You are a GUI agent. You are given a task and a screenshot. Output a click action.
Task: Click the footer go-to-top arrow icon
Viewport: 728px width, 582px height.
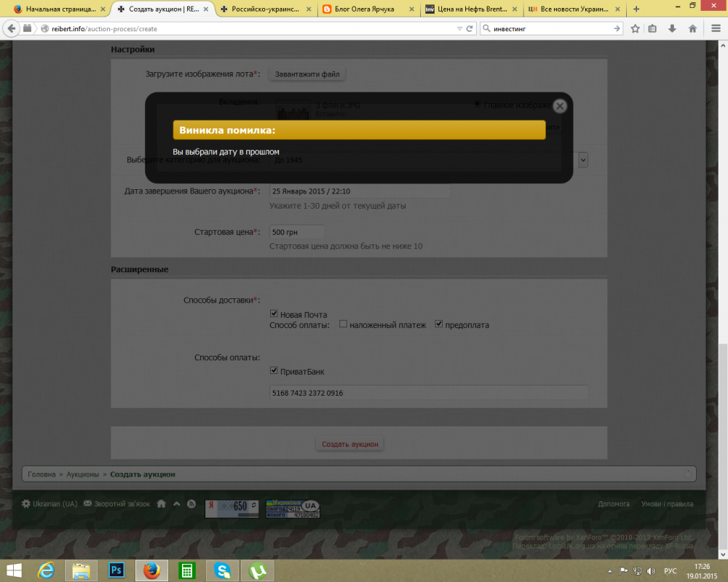pyautogui.click(x=176, y=503)
